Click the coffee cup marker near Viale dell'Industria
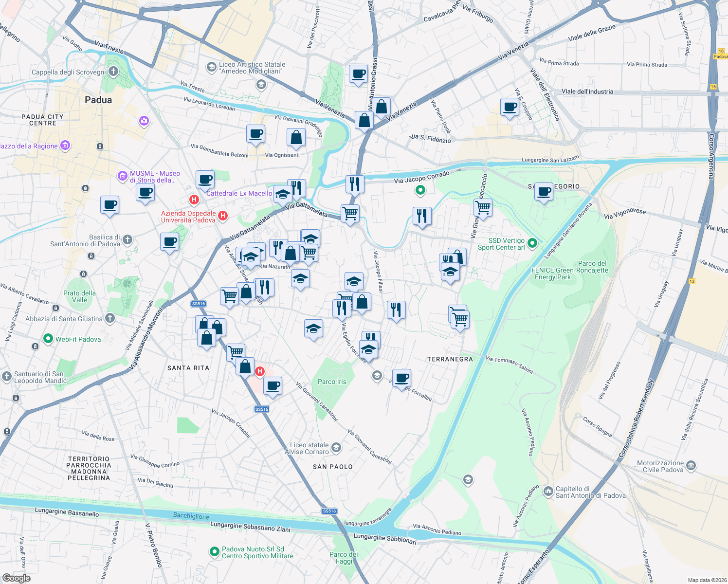This screenshot has width=728, height=584. click(x=510, y=108)
